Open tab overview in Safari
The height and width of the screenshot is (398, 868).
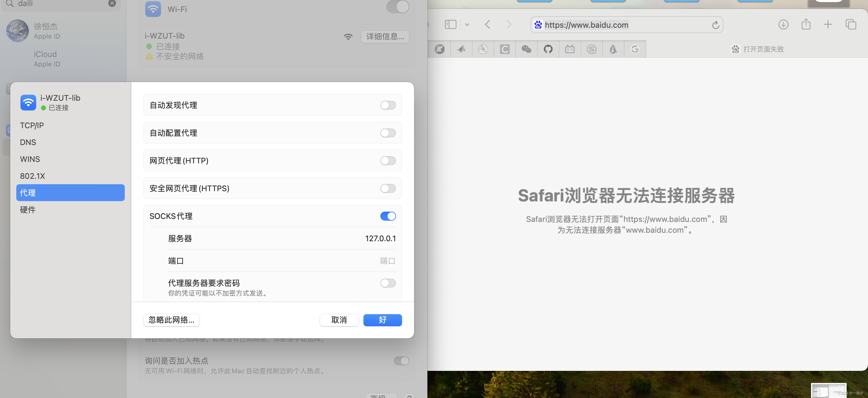(851, 24)
